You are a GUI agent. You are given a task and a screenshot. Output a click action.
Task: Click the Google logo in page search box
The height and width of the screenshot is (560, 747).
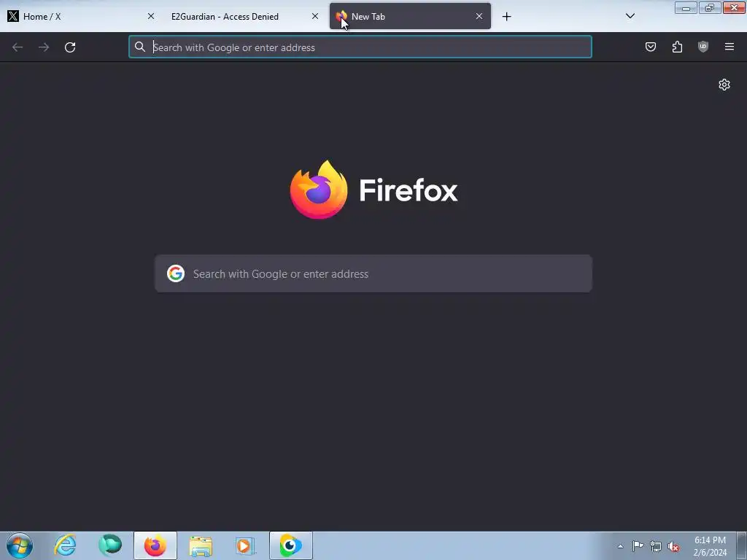[176, 274]
